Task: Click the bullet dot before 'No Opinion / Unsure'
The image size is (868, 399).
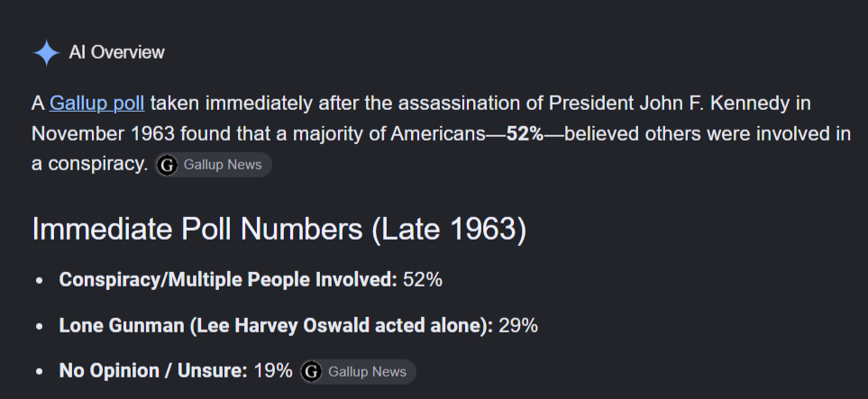Action: pos(39,372)
